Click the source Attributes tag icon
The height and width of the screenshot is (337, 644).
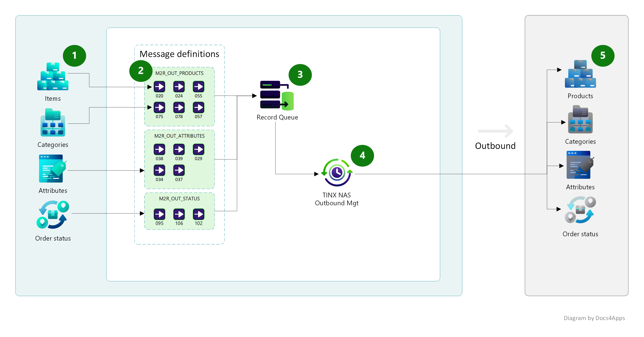[53, 168]
